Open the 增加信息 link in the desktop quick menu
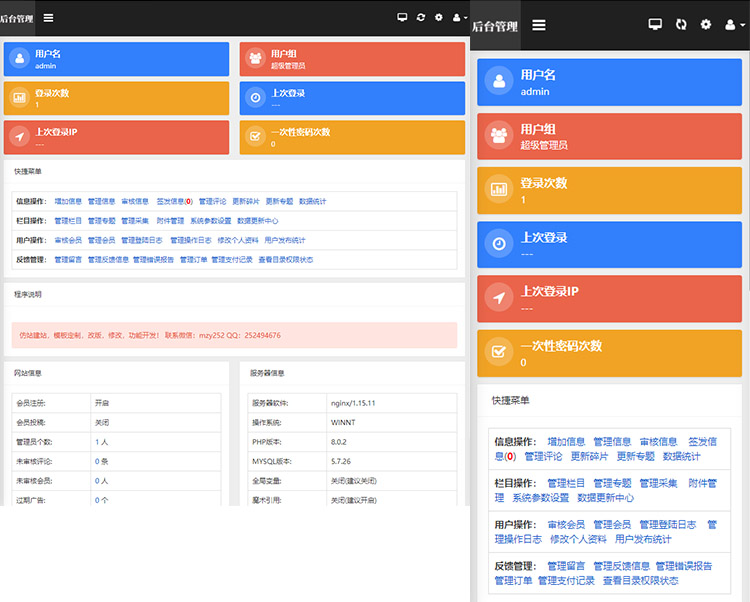 (x=68, y=201)
